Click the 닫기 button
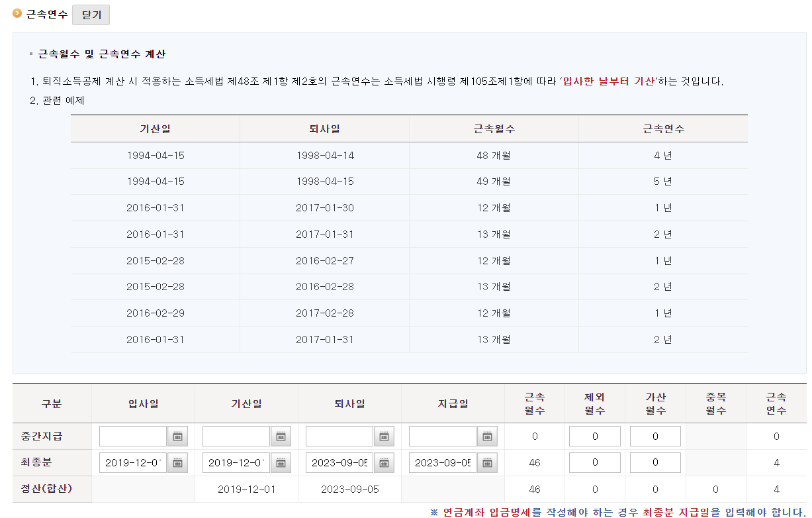The height and width of the screenshot is (518, 812). 91,15
